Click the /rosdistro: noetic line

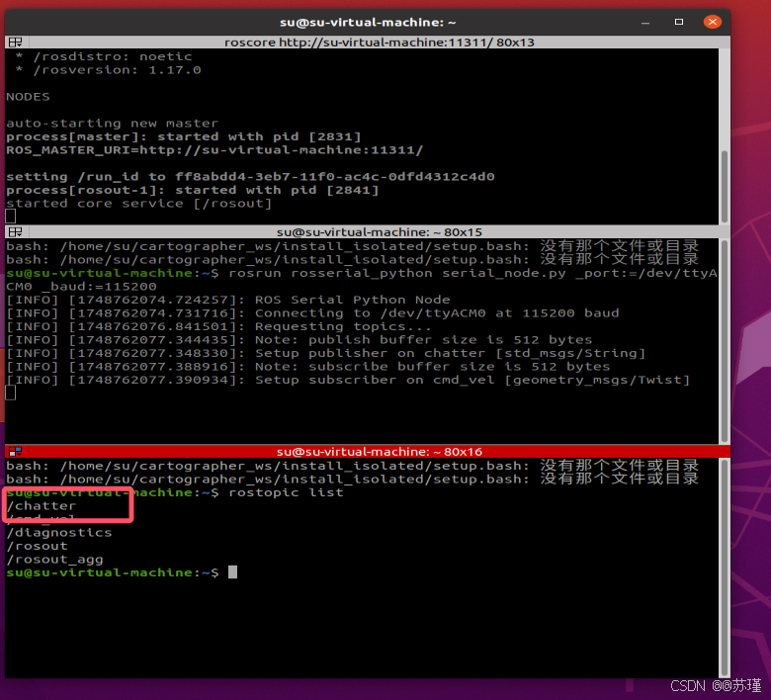[x=104, y=56]
